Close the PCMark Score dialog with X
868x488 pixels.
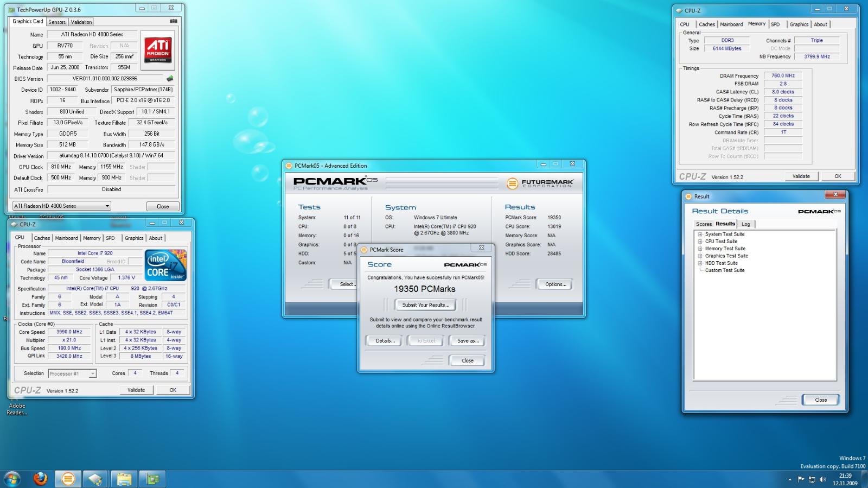click(x=481, y=248)
